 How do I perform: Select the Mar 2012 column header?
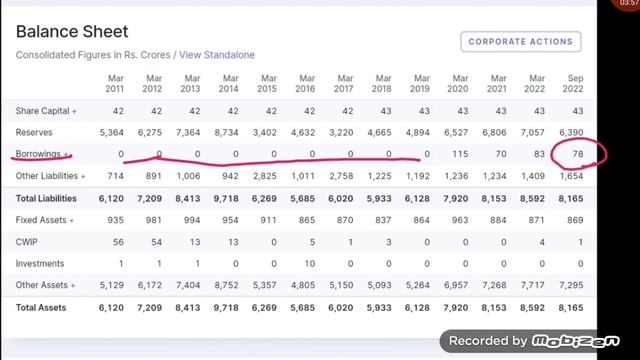(x=152, y=84)
